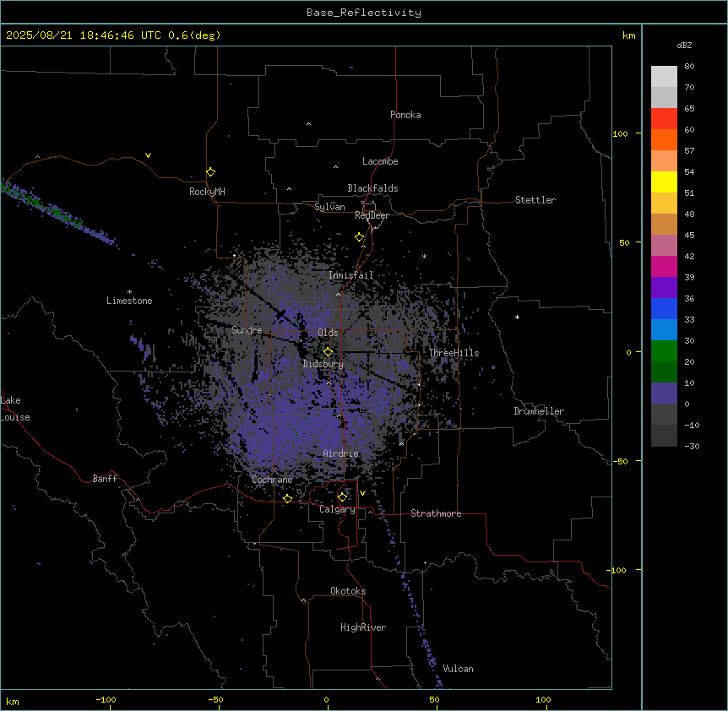728x711 pixels.
Task: Click the km unit label at bottom left
Action: click(x=13, y=701)
